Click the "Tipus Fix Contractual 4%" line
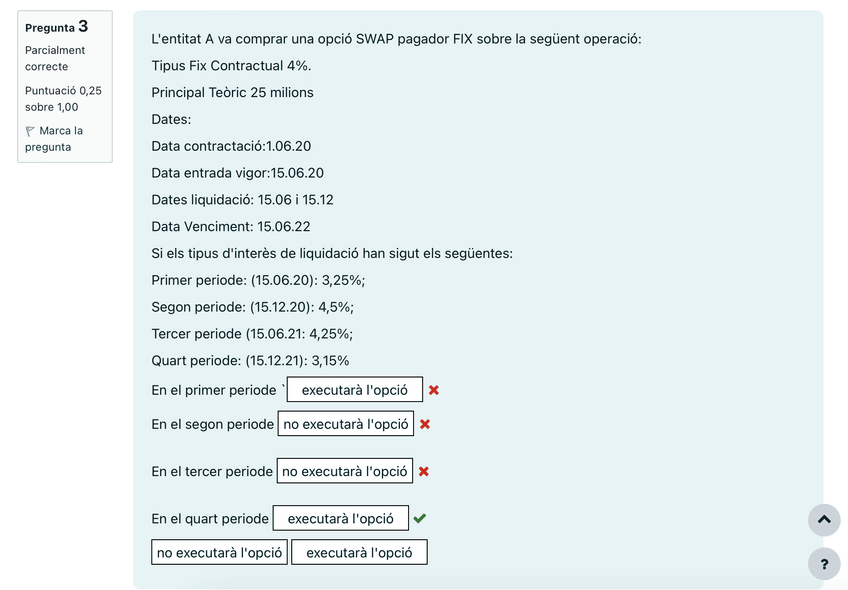The width and height of the screenshot is (848, 590). [x=231, y=66]
